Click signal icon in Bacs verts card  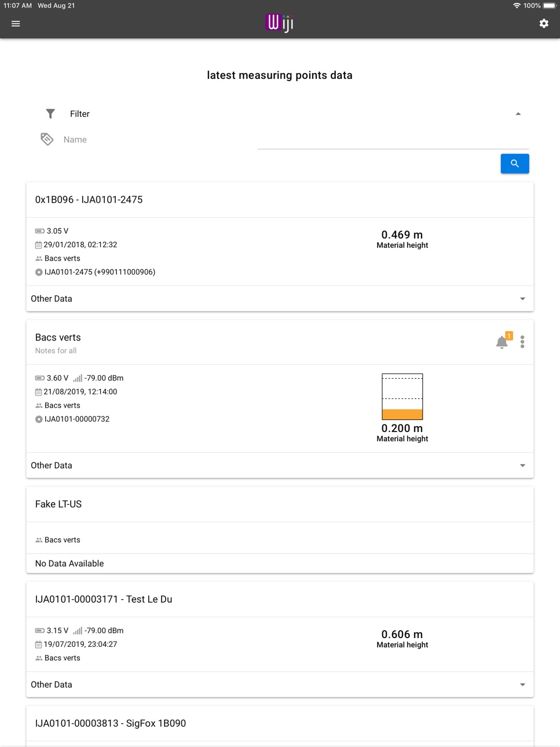coord(78,378)
